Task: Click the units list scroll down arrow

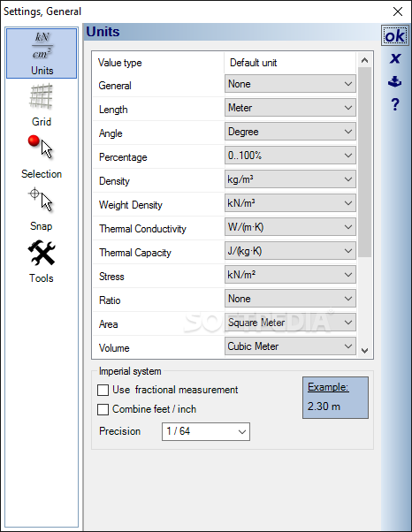Action: (365, 351)
